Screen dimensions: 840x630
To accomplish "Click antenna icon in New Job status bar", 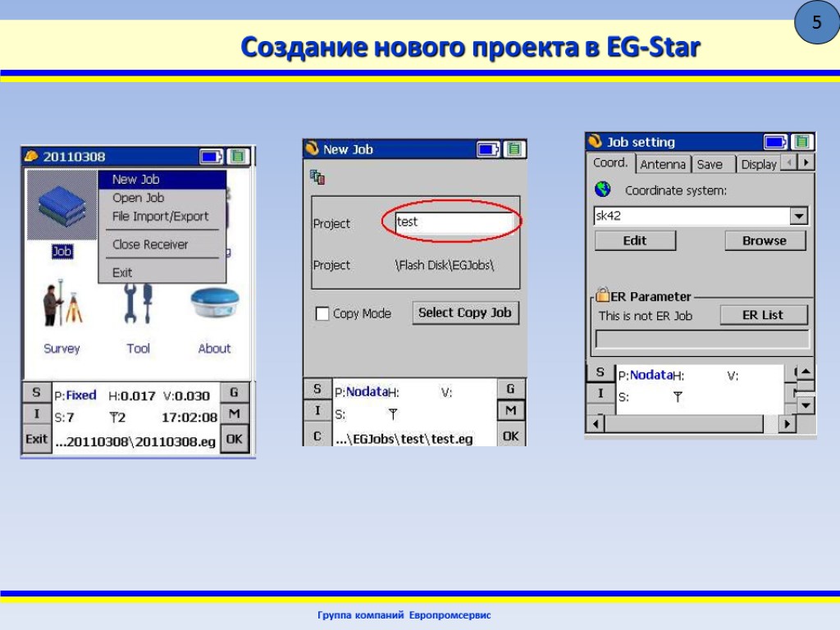I will click(393, 413).
